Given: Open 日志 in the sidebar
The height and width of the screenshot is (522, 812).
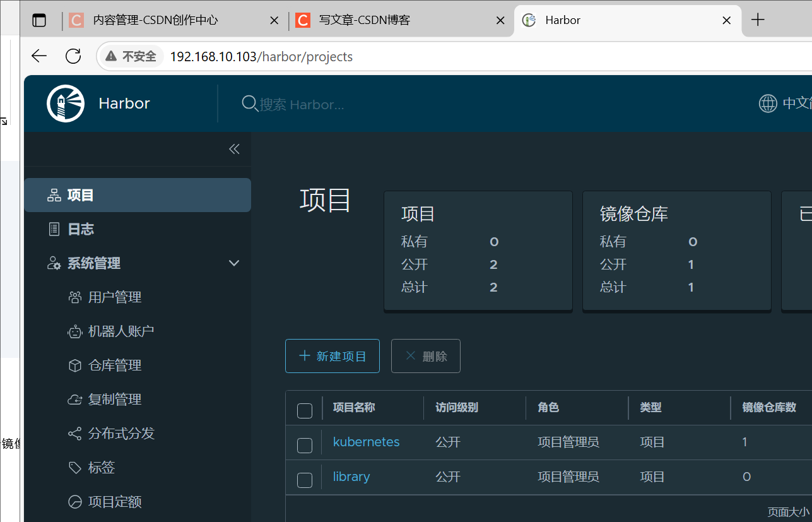Looking at the screenshot, I should coord(138,229).
